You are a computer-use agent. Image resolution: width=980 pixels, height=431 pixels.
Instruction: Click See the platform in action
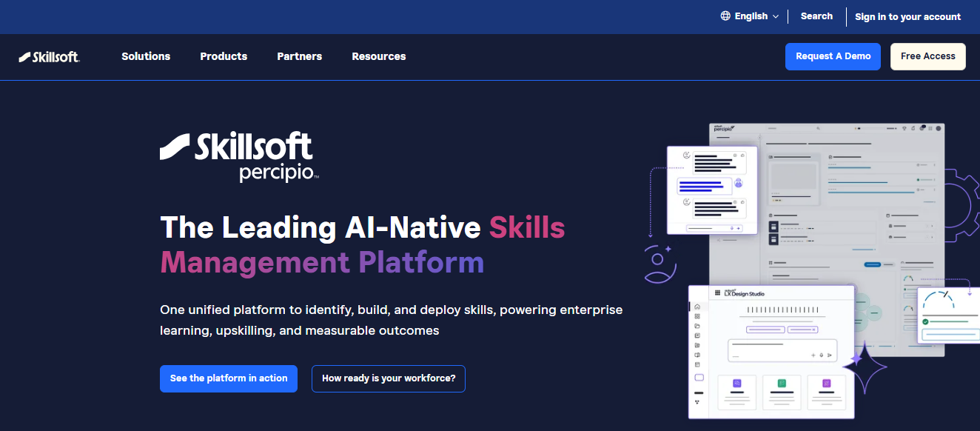tap(229, 378)
